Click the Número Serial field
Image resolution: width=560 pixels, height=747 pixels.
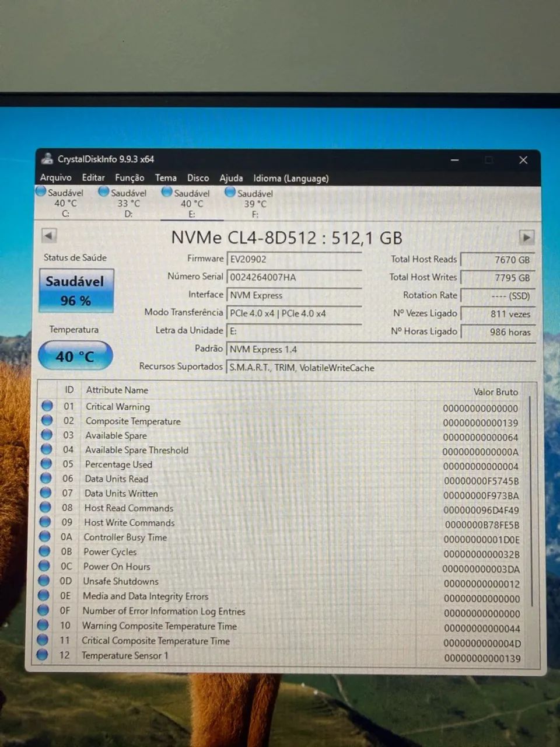tap(294, 277)
